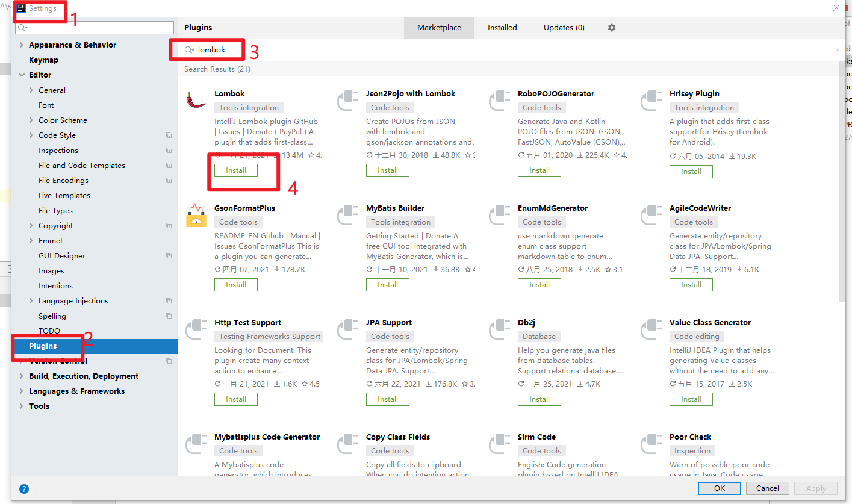Image resolution: width=852 pixels, height=504 pixels.
Task: Click the GsonFormatPlus plugin icon
Action: 196,214
